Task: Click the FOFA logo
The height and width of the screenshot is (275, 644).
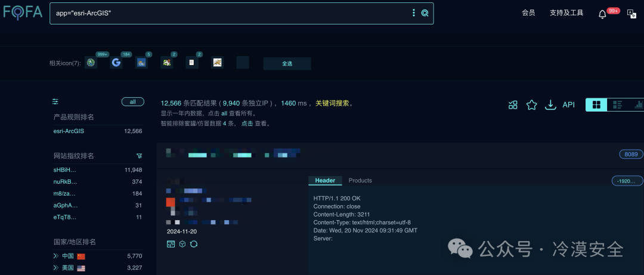Action: [23, 12]
